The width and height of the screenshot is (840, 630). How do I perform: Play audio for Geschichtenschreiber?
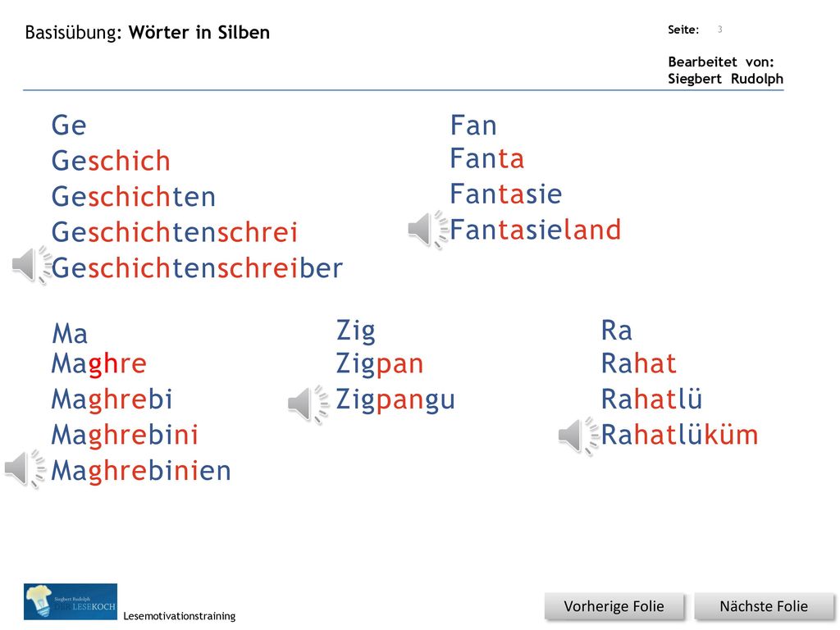(31, 265)
